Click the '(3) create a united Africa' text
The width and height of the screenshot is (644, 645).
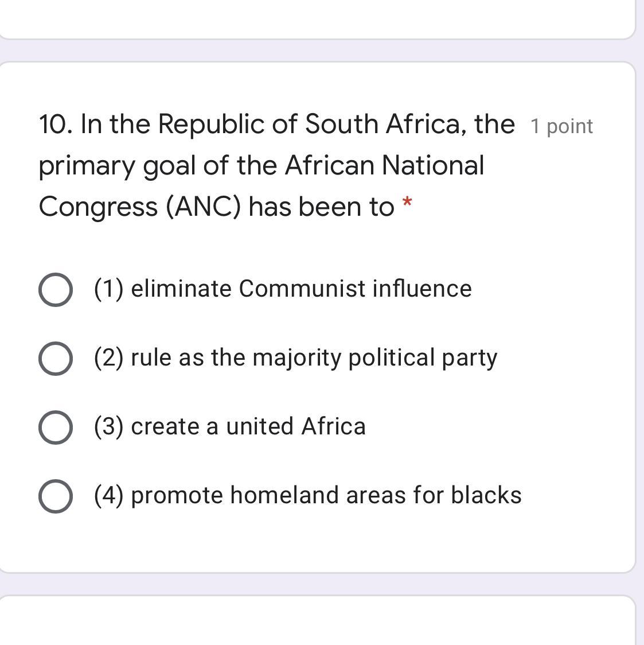(229, 426)
